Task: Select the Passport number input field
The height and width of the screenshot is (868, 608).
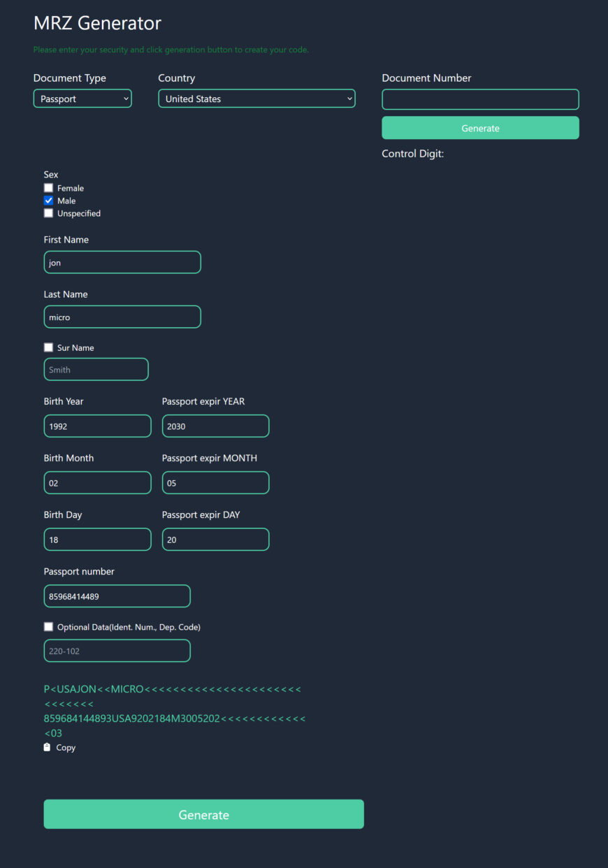Action: pos(117,596)
